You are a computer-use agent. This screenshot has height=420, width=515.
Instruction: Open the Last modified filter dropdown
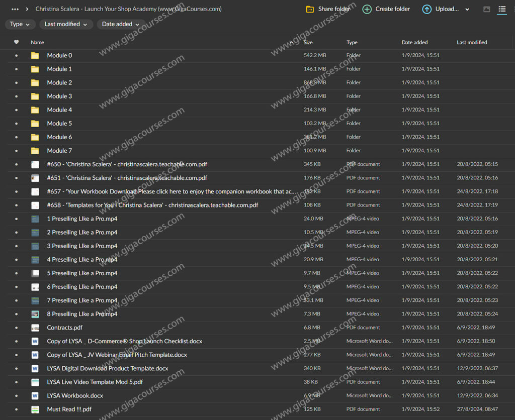coord(66,24)
